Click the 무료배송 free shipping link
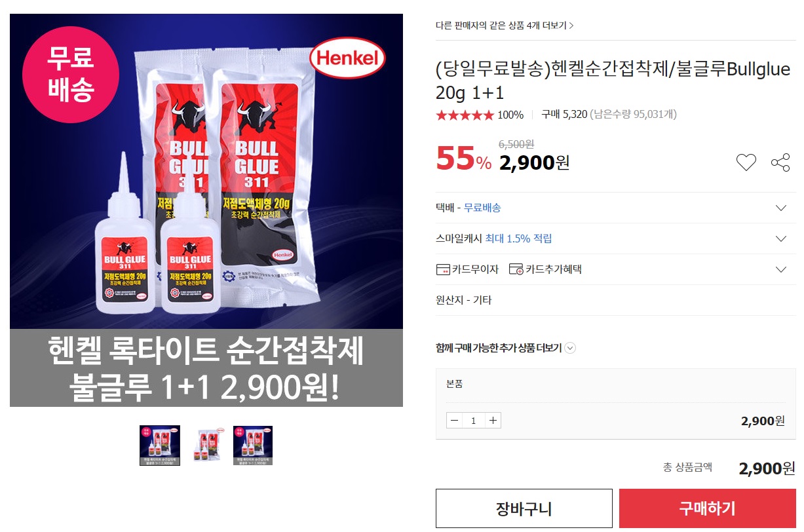Screen dimensions: 804x532 482,208
